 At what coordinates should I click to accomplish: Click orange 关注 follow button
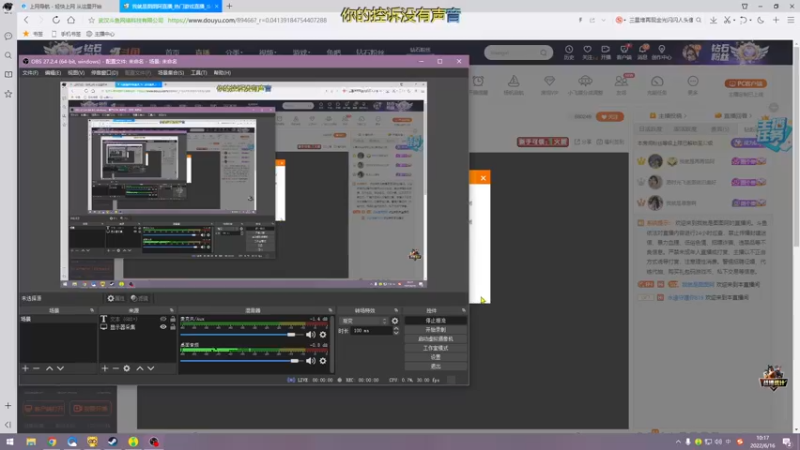tap(610, 117)
